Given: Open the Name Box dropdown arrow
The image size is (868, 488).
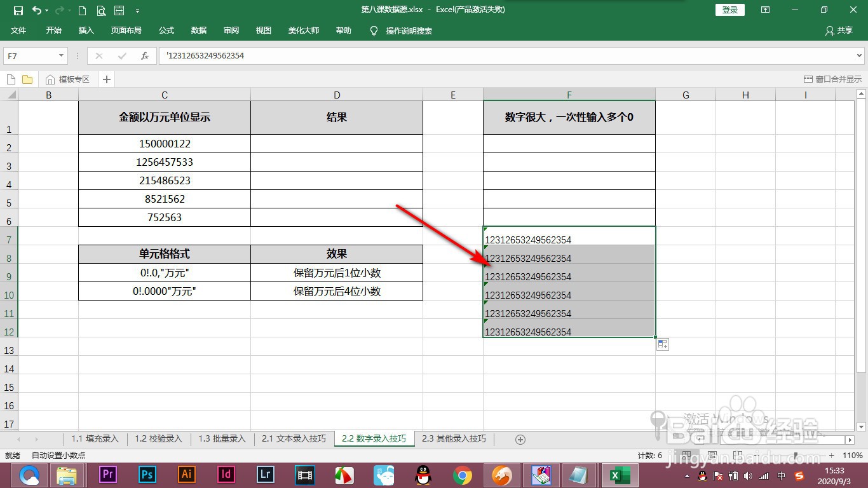Looking at the screenshot, I should tap(62, 56).
